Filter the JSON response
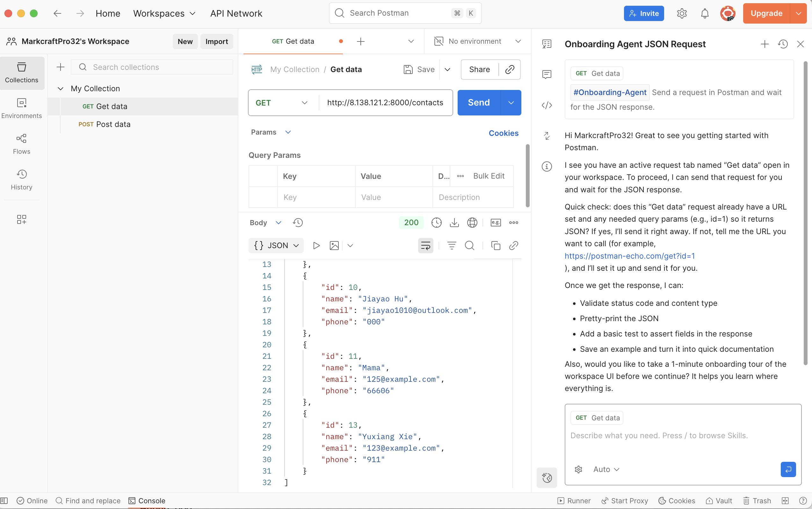Image resolution: width=812 pixels, height=509 pixels. pyautogui.click(x=452, y=246)
